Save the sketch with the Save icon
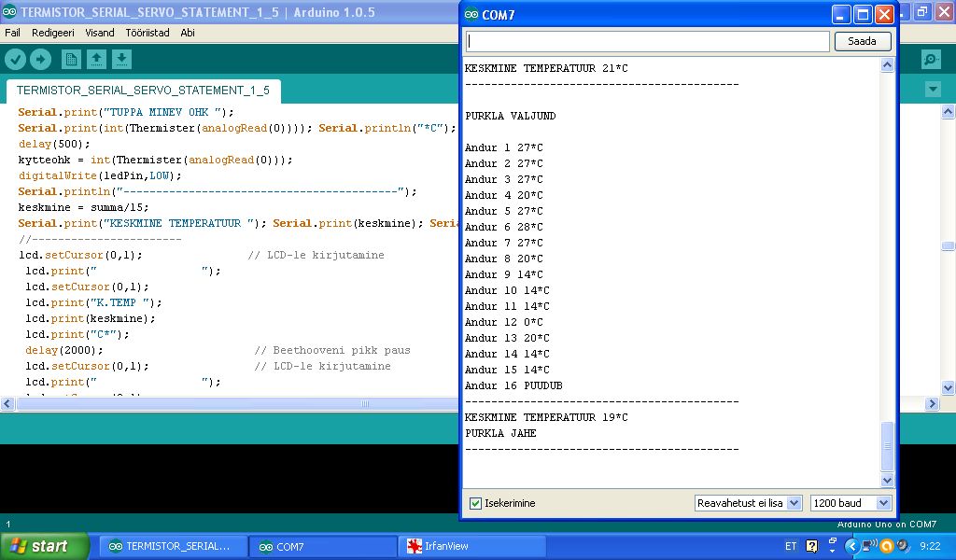 [120, 60]
